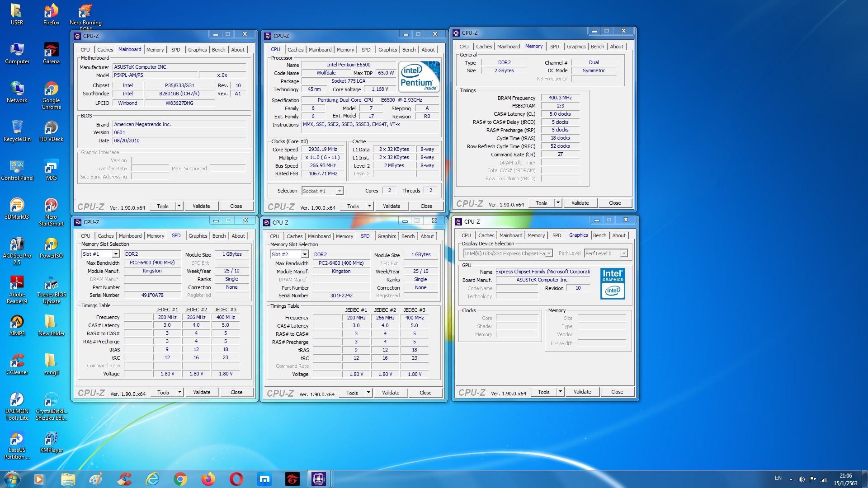Click the Core Speed value 2936.19 MHz
Screen dimensions: 868x488
point(323,149)
